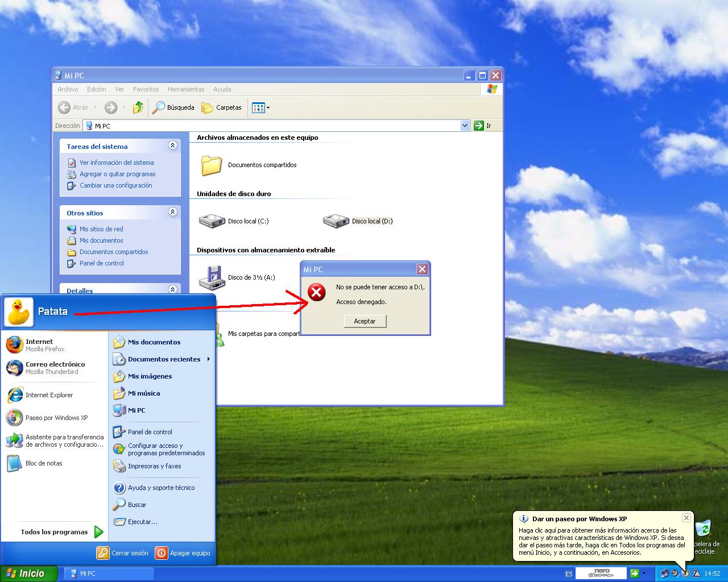Open the Ver menu
728x582 pixels.
pyautogui.click(x=119, y=89)
